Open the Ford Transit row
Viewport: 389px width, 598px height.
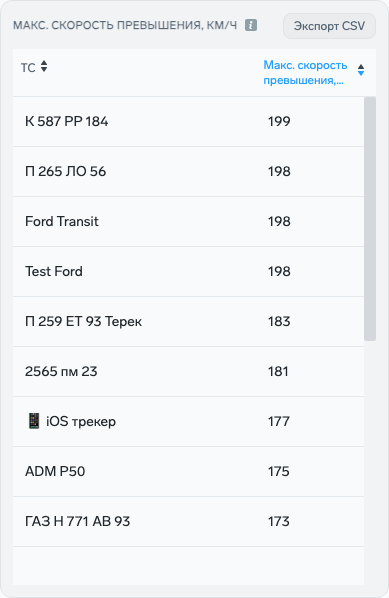tap(188, 221)
